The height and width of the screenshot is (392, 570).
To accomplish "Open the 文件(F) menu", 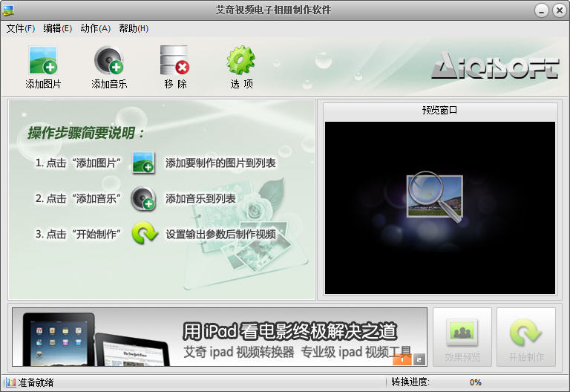I will click(20, 28).
